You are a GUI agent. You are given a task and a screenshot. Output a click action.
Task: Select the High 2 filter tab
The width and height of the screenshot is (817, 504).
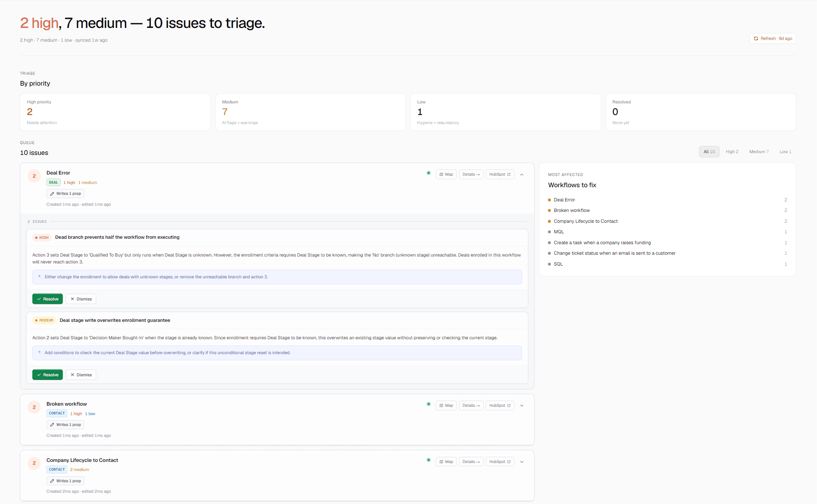point(732,152)
